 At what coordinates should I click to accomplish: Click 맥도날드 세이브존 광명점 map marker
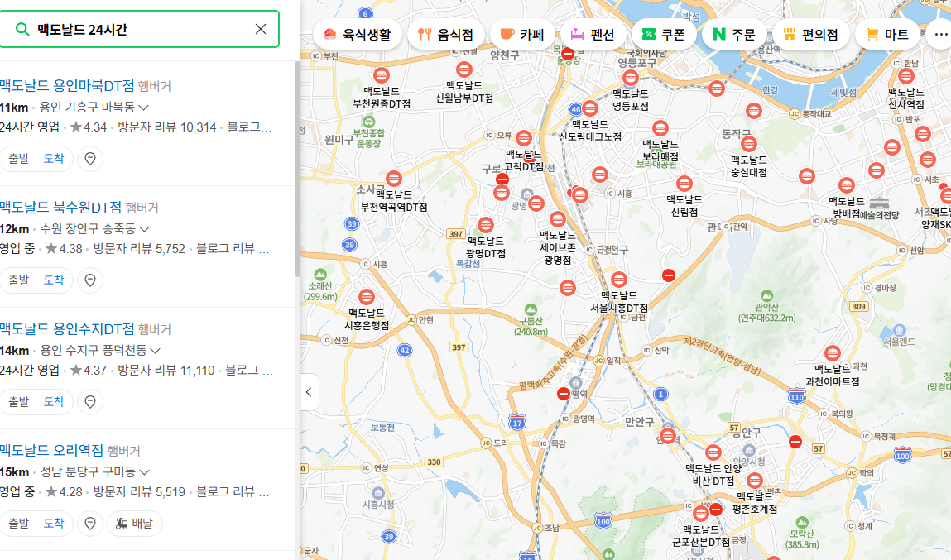[x=557, y=218]
